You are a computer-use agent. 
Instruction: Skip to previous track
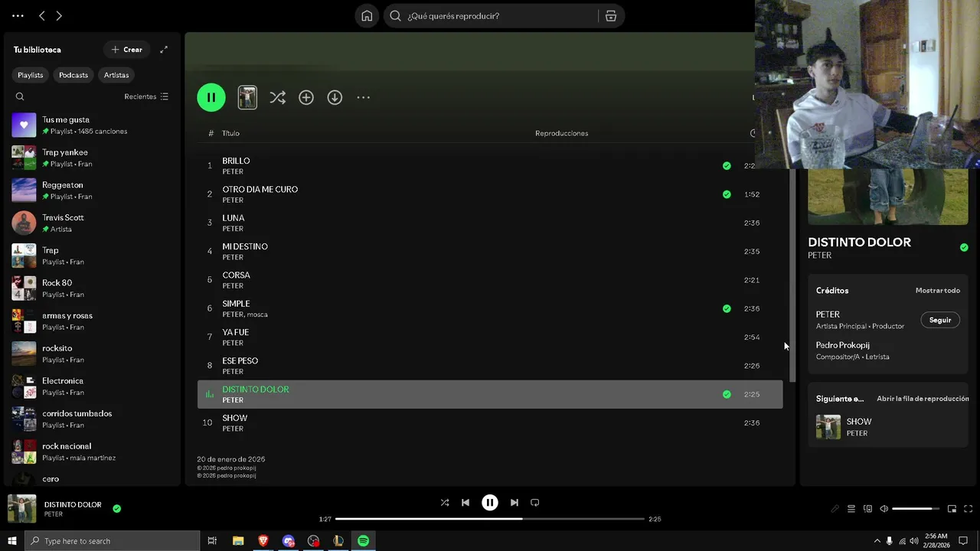click(x=465, y=503)
